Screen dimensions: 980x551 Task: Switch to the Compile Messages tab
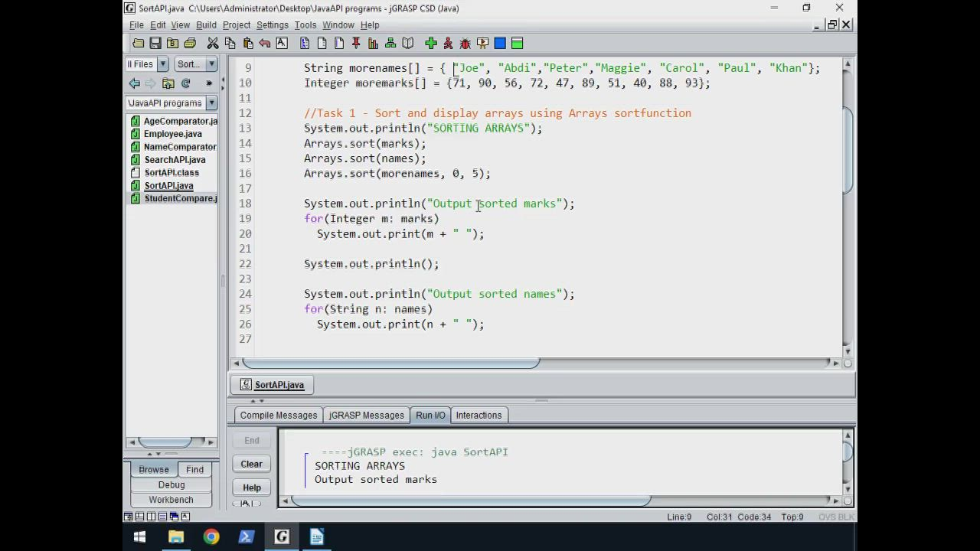(x=278, y=416)
